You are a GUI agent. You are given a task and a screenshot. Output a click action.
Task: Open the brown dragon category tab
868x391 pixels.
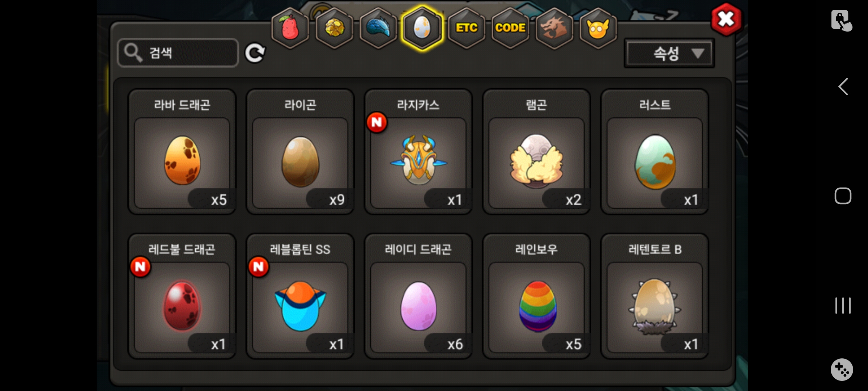pos(554,28)
